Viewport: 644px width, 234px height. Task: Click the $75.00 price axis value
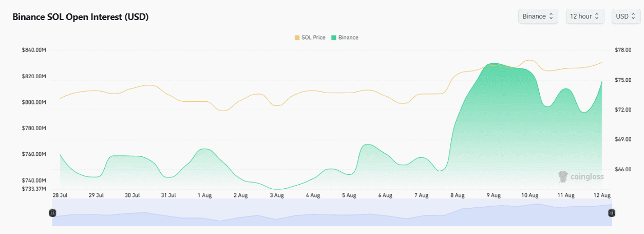(x=622, y=80)
